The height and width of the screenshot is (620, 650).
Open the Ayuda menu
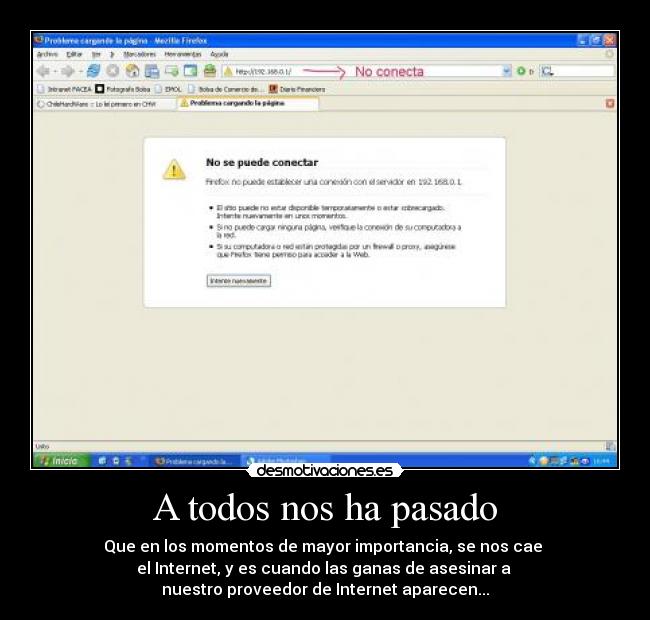tap(219, 54)
